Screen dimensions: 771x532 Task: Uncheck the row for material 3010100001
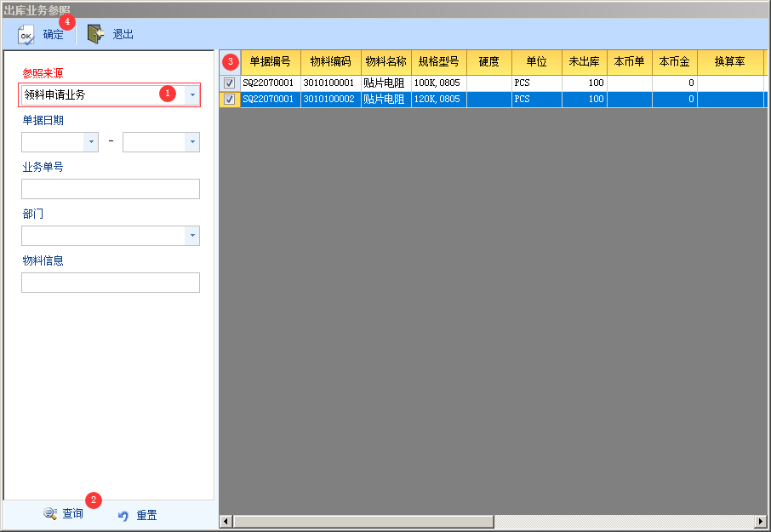coord(229,83)
